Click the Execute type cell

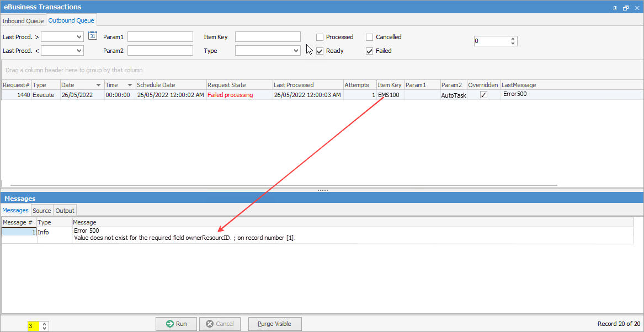coord(46,95)
